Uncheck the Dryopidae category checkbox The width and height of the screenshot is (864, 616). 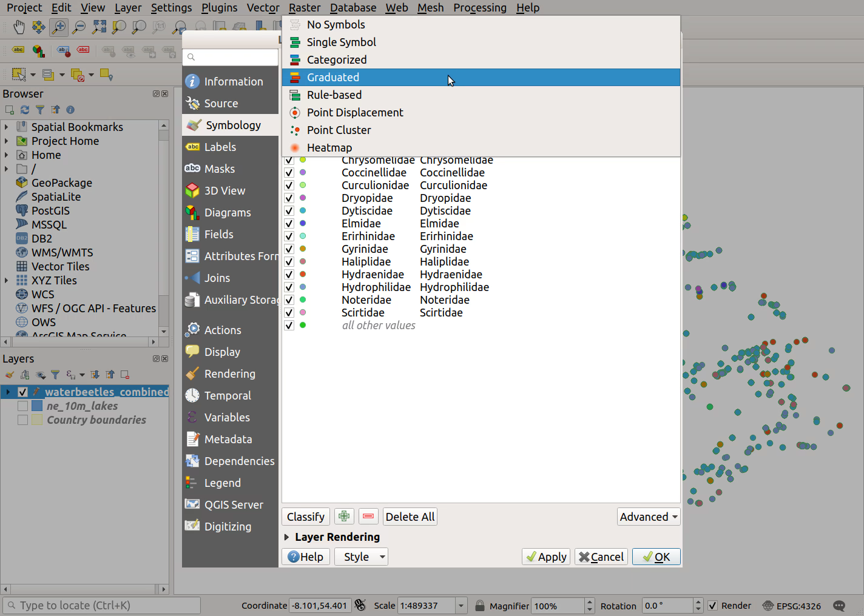click(289, 198)
